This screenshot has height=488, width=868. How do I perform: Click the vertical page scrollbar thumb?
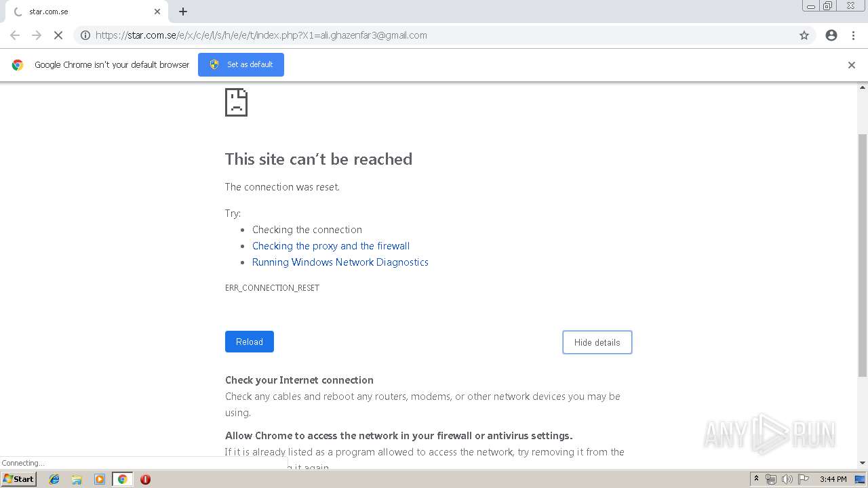(x=863, y=254)
